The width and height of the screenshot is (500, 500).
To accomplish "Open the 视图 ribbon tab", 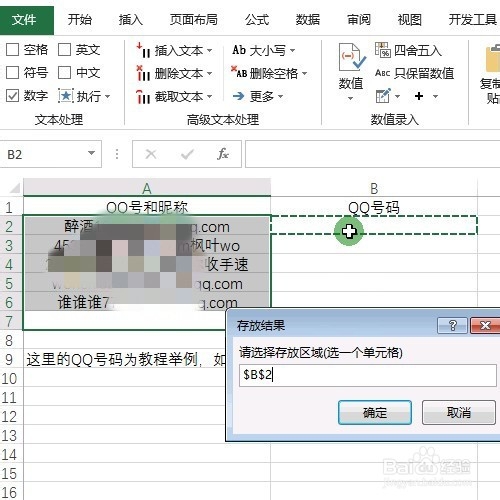I will 410,20.
